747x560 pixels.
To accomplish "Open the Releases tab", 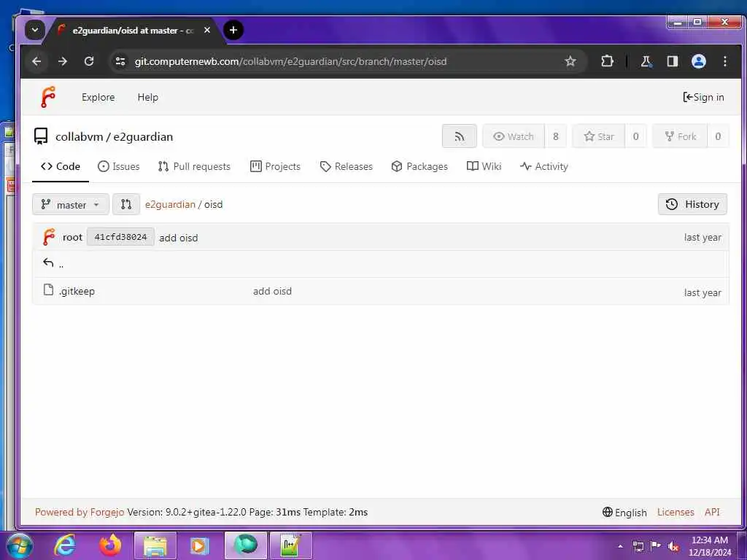I will click(x=347, y=166).
